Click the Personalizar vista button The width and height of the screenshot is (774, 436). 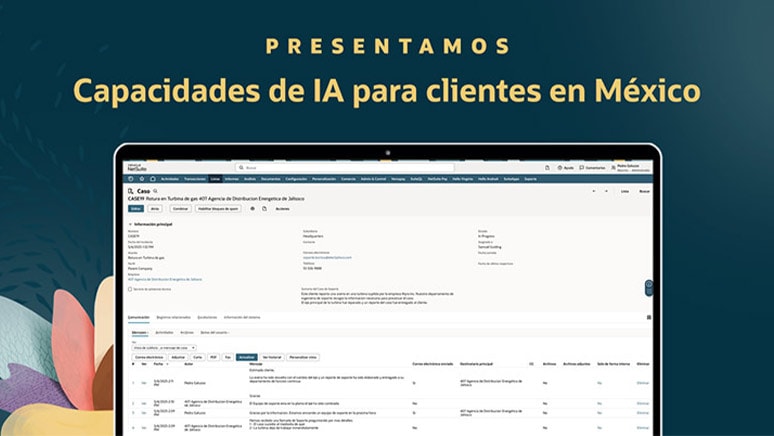click(x=304, y=357)
